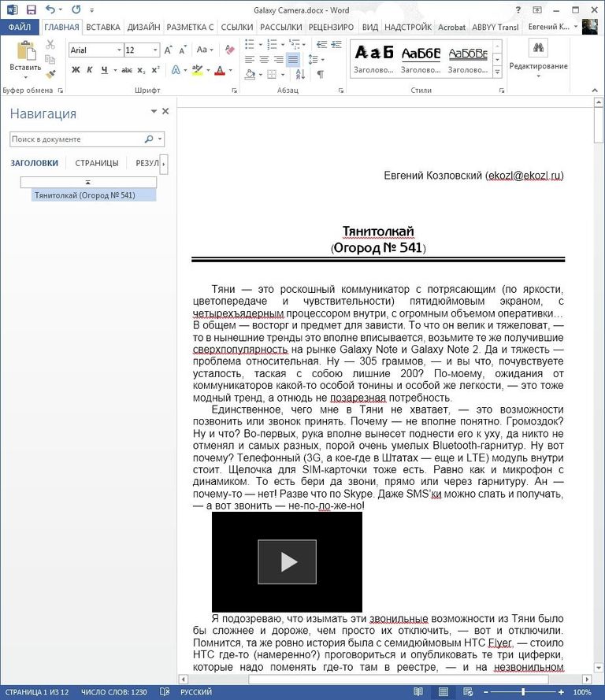Click the search document input field

76,139
